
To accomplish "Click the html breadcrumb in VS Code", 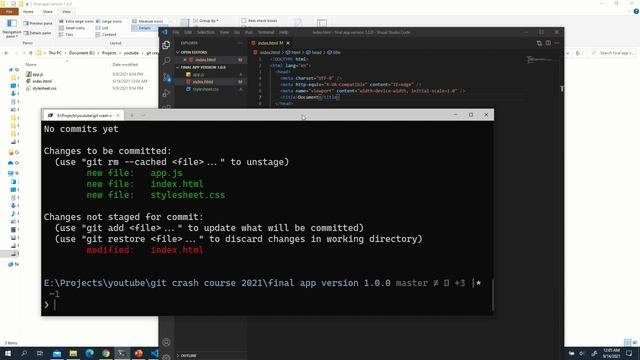I will click(x=296, y=52).
